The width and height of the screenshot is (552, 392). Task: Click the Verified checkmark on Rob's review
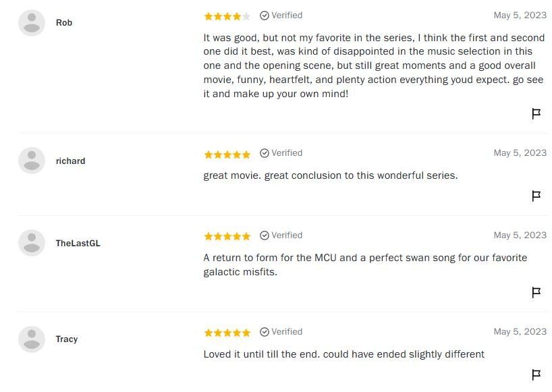[x=265, y=16]
